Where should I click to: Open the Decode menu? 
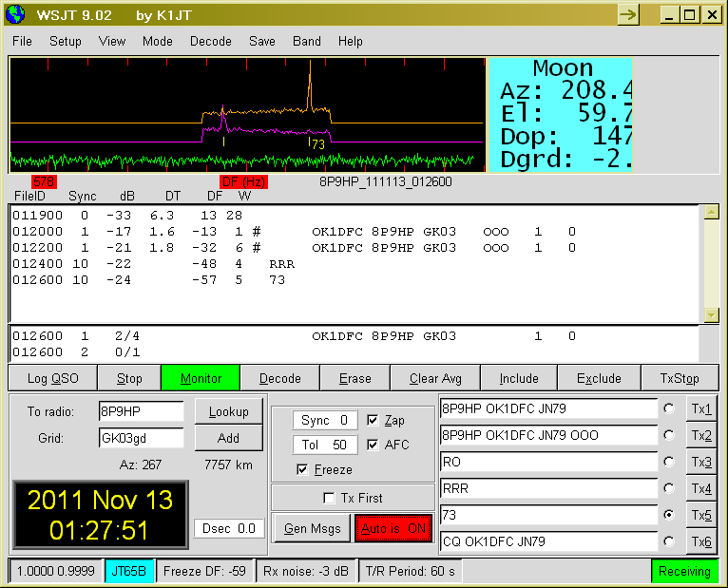210,41
